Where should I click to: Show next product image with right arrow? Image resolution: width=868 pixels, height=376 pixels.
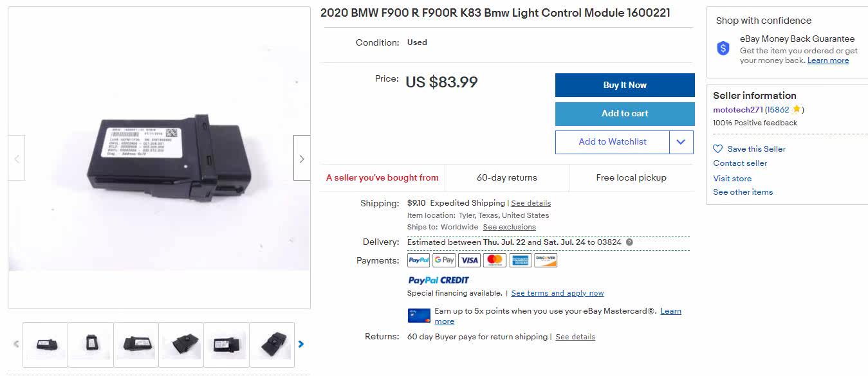302,158
